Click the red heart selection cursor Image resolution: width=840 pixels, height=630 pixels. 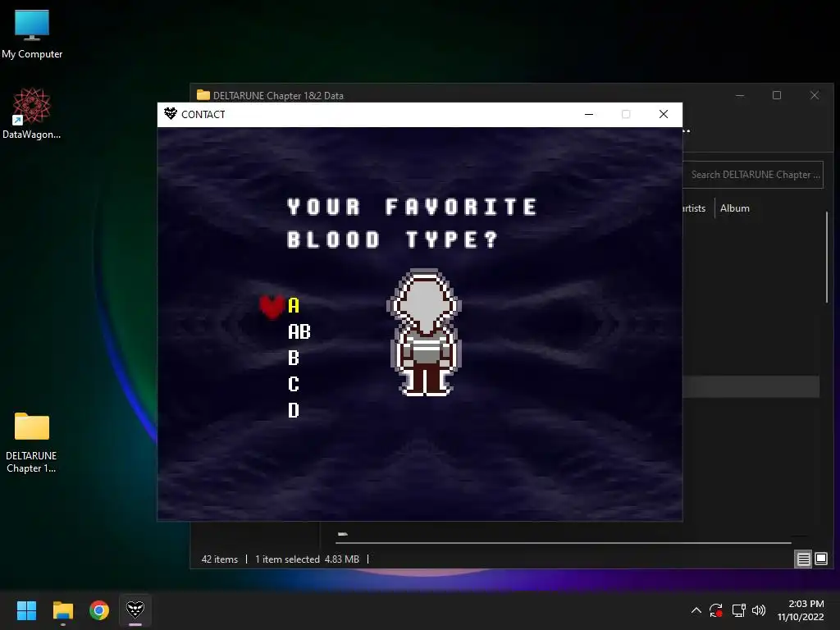pos(272,307)
